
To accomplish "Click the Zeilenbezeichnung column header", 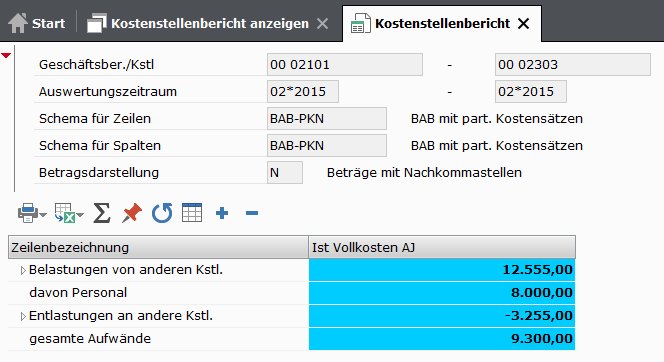I will 158,247.
